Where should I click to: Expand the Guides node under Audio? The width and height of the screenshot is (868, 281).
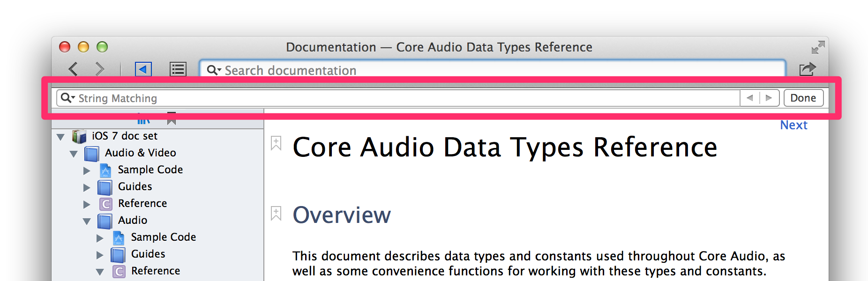coord(100,255)
